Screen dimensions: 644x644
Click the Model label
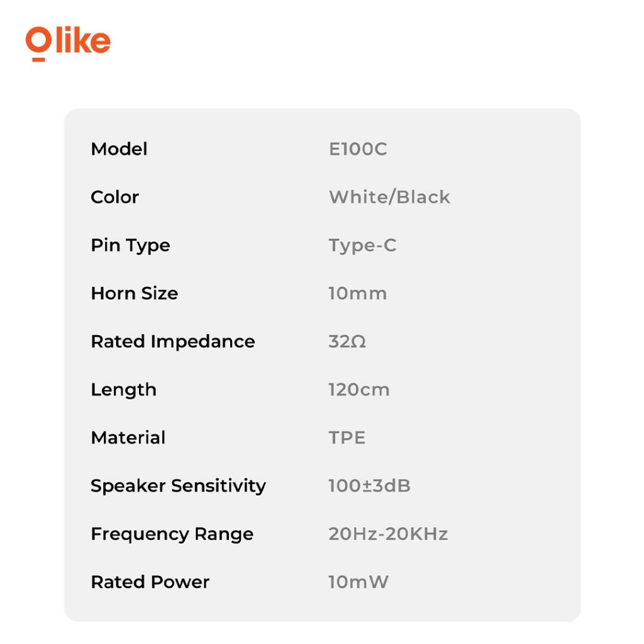(x=119, y=149)
